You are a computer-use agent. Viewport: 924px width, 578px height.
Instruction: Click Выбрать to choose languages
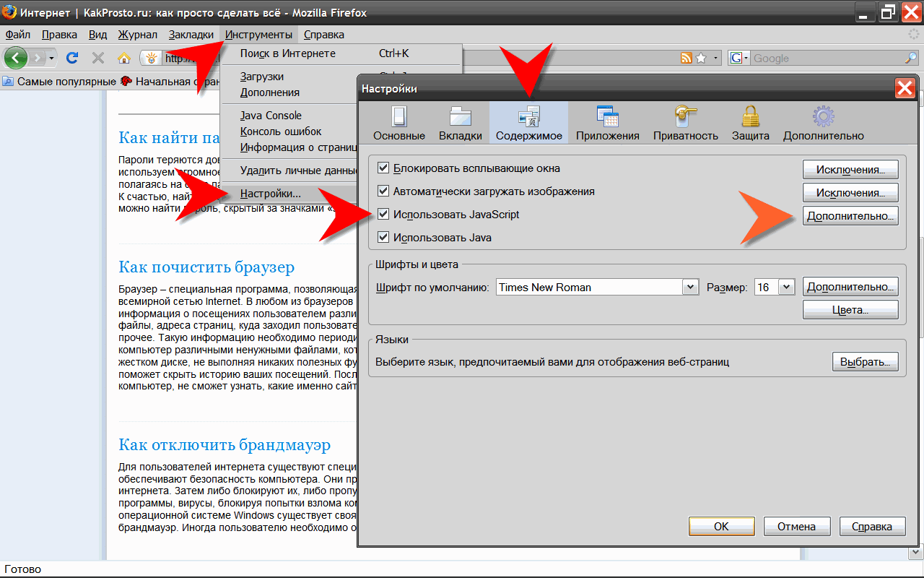click(866, 362)
